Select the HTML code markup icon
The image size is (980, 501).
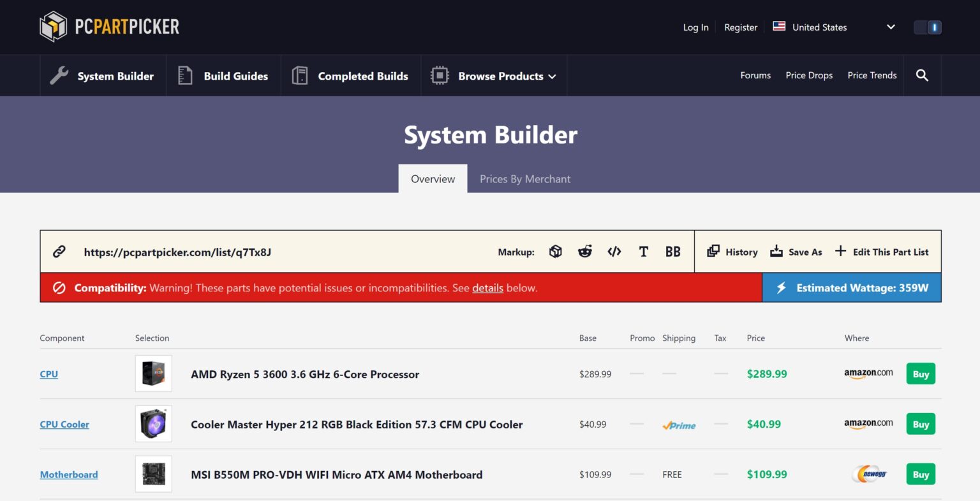point(614,252)
